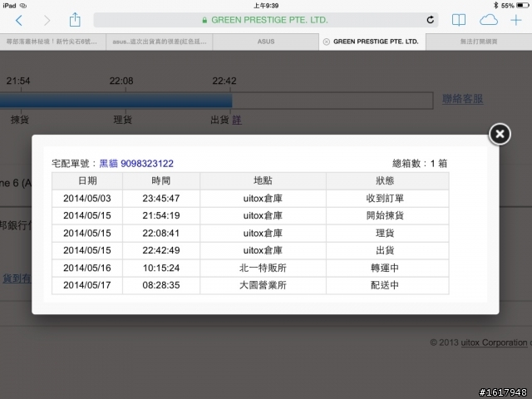This screenshot has width=532, height=399.
Task: Switch to the 無法打開網頁 tab
Action: tap(479, 42)
